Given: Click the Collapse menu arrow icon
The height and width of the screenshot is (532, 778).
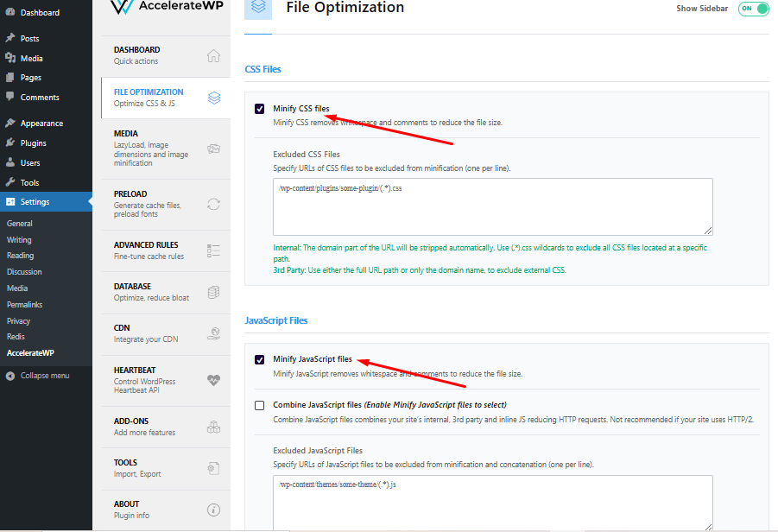Looking at the screenshot, I should (9, 376).
